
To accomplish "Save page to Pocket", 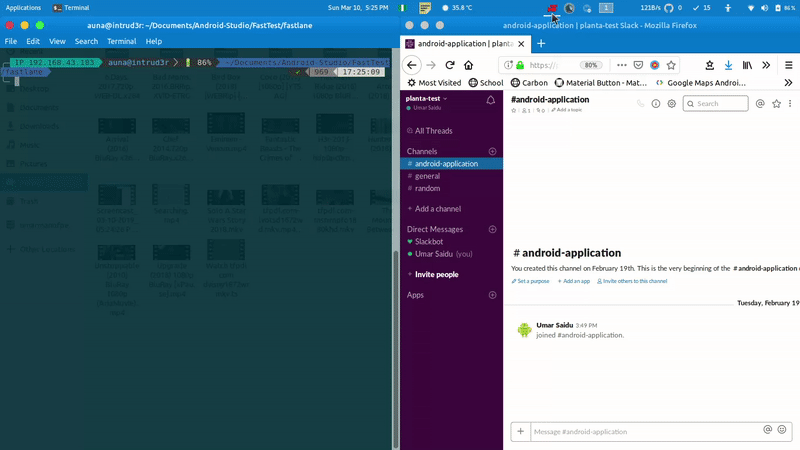I will (x=638, y=65).
